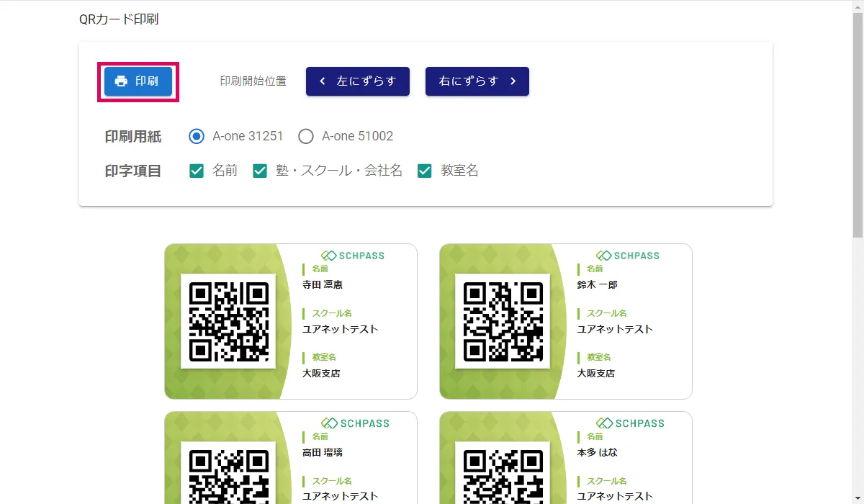Click the 右にずらす button
The image size is (864, 504).
tap(477, 81)
